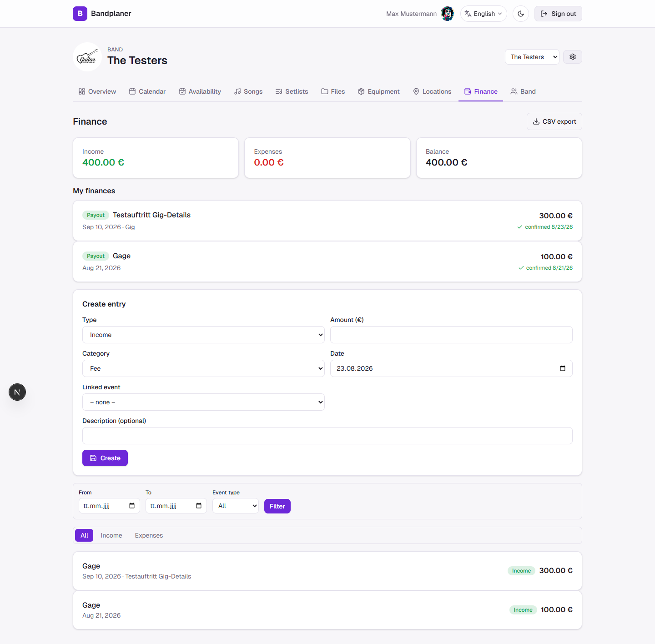Screen dimensions: 655x644
Task: Switch to the Band tab
Action: point(523,91)
